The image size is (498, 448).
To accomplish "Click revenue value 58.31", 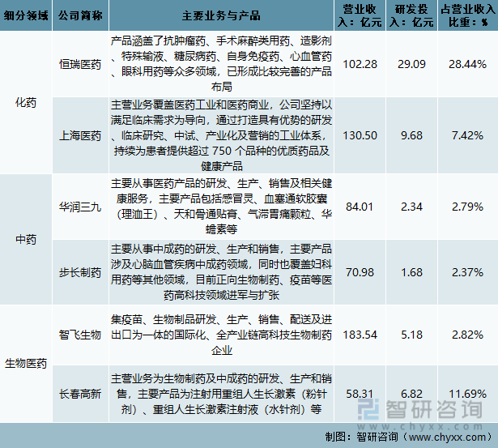I will point(360,394).
